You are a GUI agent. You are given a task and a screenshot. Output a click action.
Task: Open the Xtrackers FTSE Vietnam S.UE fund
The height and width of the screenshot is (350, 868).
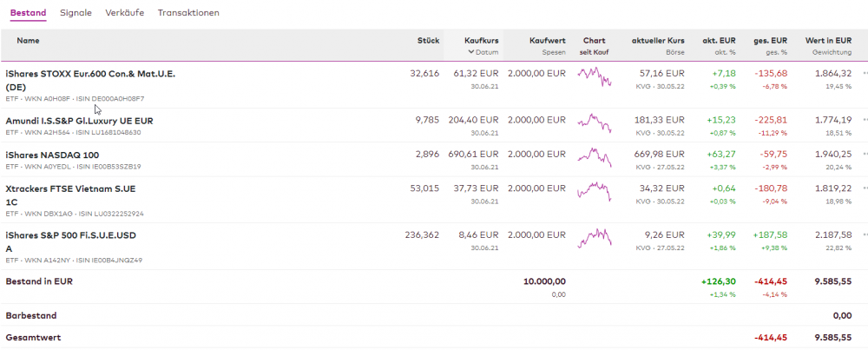point(70,188)
